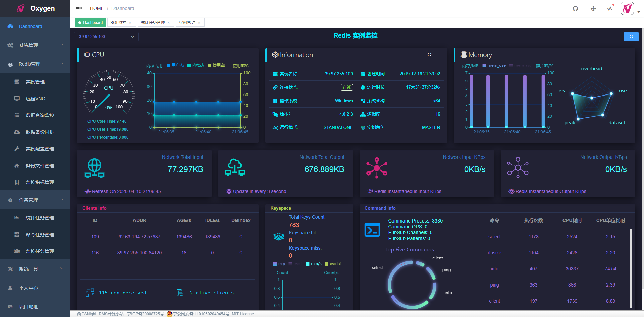
Task: Toggle the exp/s legend in Keyspace chart
Action: point(314,264)
